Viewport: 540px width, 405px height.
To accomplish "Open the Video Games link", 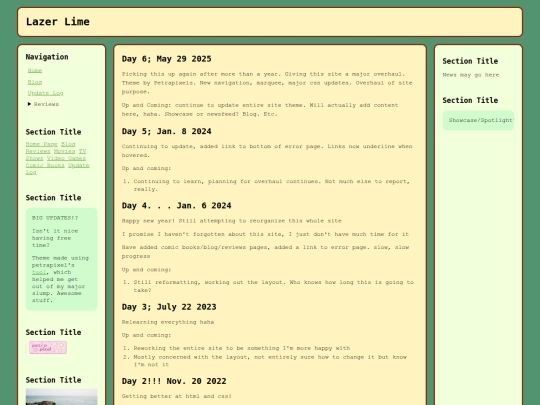I will (x=66, y=158).
